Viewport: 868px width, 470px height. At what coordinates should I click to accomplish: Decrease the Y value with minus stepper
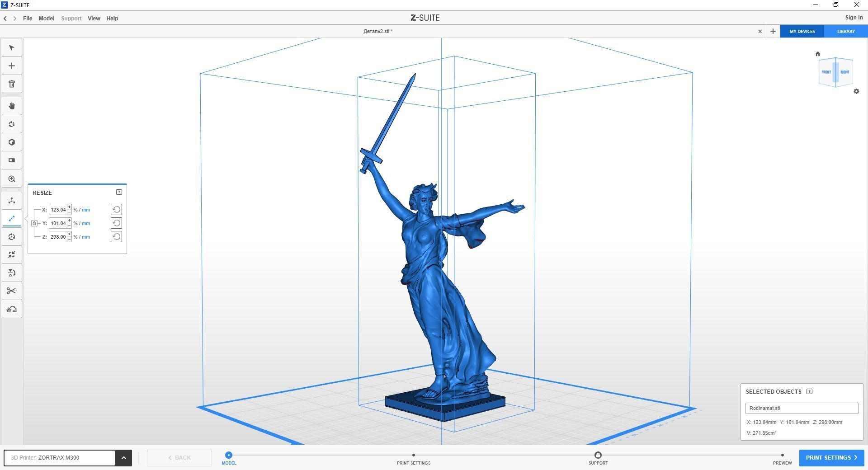pyautogui.click(x=69, y=226)
